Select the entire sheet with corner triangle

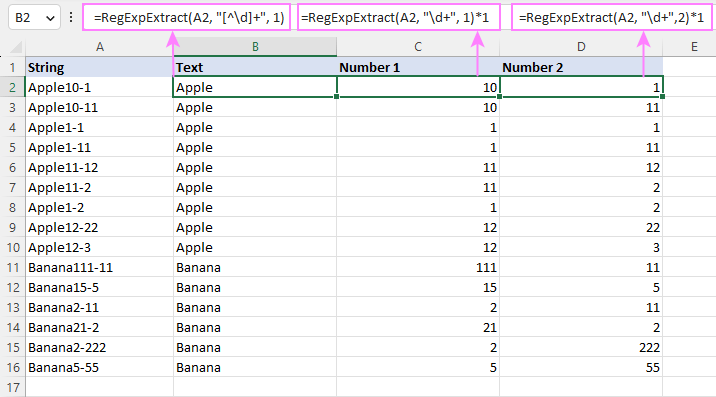point(16,47)
